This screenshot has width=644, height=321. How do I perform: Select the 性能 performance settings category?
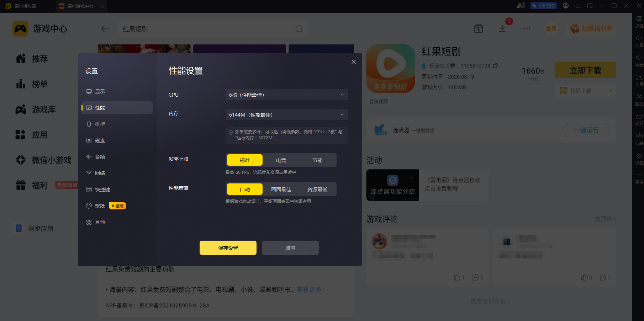[117, 108]
